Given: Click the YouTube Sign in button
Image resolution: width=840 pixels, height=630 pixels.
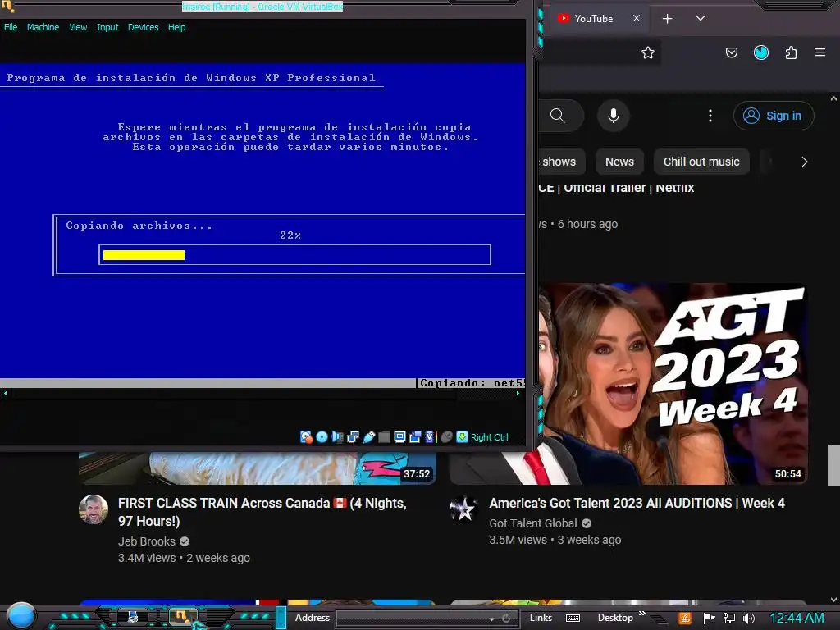Looking at the screenshot, I should (x=774, y=116).
